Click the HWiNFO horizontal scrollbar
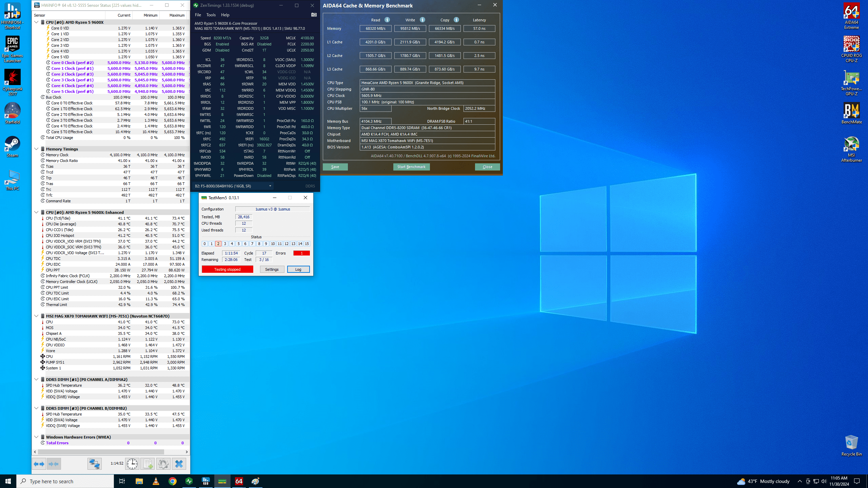The height and width of the screenshot is (488, 868). (x=101, y=452)
